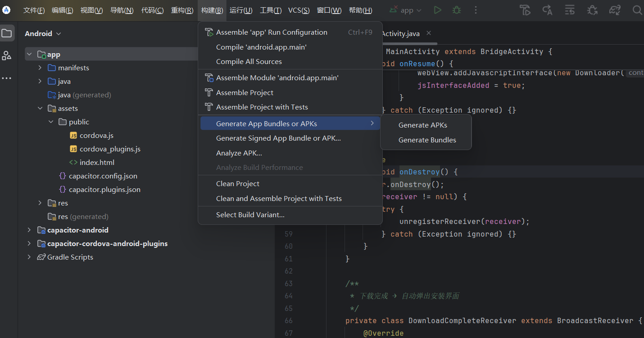Close the 构建(B) menu
Screen dimensions: 644x338
click(212, 10)
